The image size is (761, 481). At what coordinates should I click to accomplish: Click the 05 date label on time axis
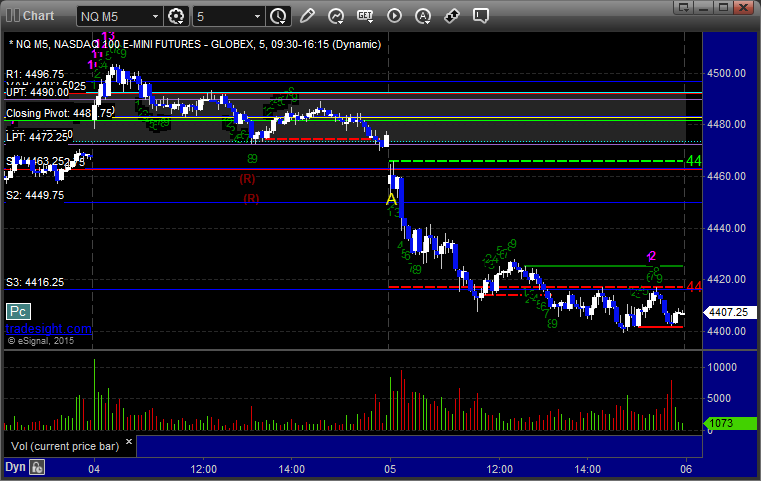[x=390, y=469]
